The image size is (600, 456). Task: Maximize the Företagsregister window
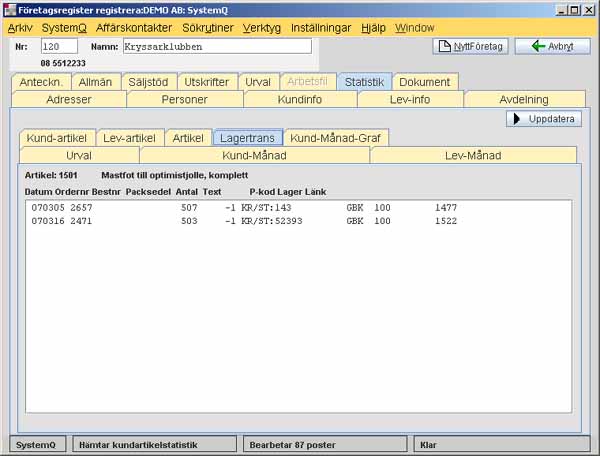click(574, 10)
